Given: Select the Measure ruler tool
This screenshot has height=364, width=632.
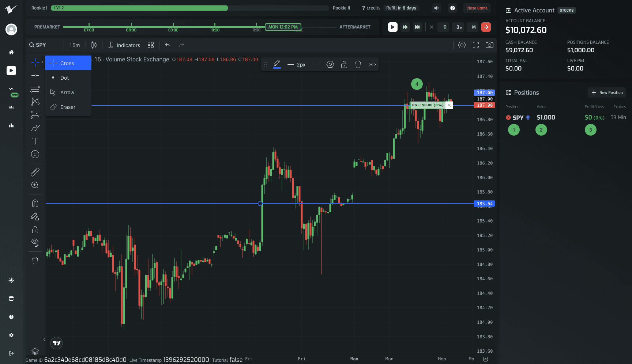Looking at the screenshot, I should 35,172.
